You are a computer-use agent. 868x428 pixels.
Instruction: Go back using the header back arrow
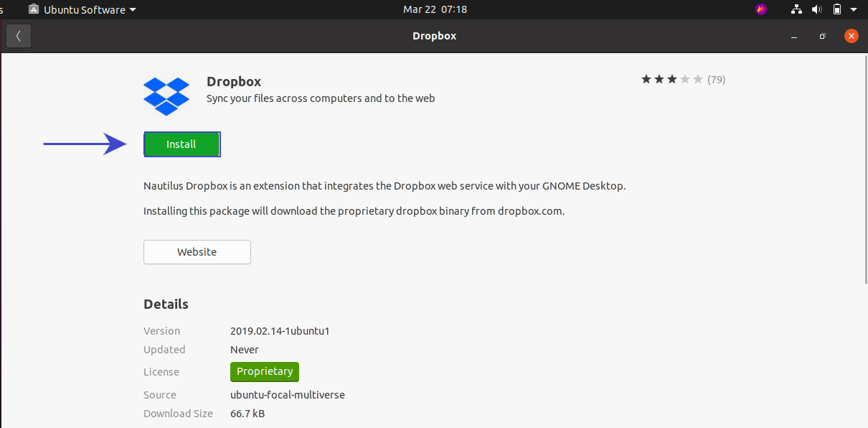pos(19,36)
